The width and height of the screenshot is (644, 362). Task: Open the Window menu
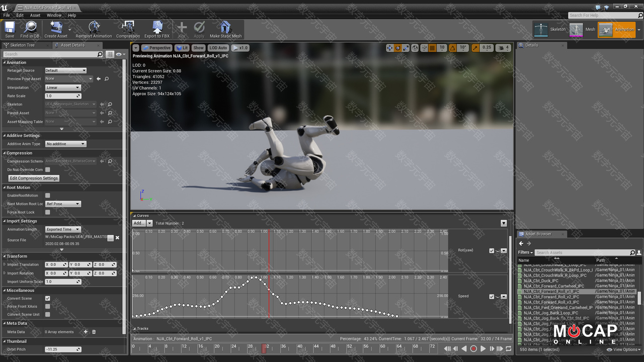coord(54,16)
